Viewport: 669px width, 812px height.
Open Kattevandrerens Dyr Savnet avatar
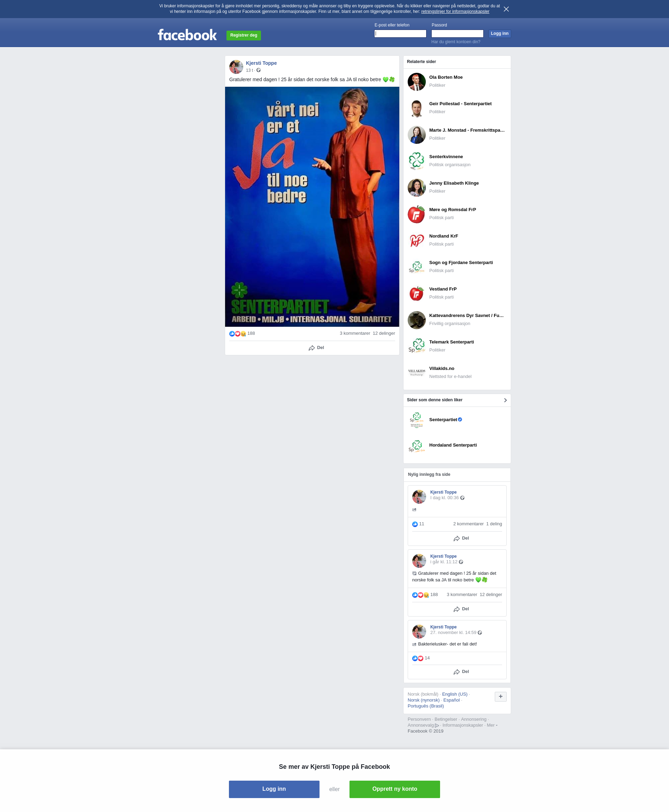(x=417, y=320)
